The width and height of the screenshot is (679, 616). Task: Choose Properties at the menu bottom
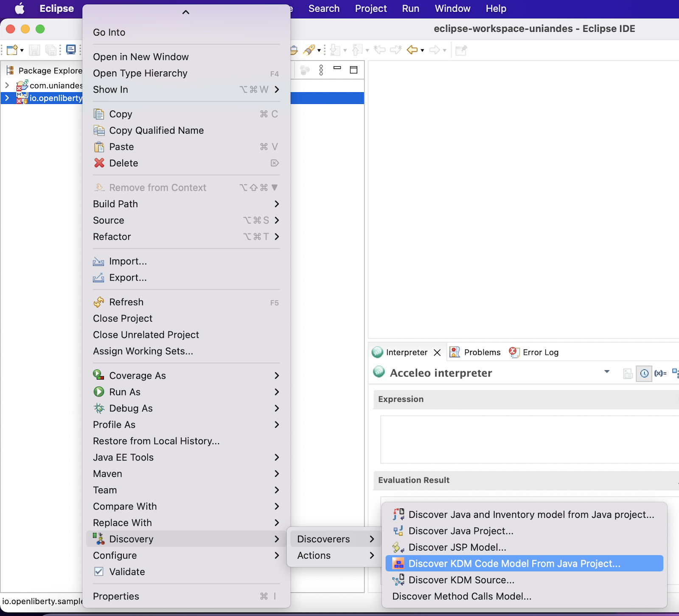pos(186,596)
